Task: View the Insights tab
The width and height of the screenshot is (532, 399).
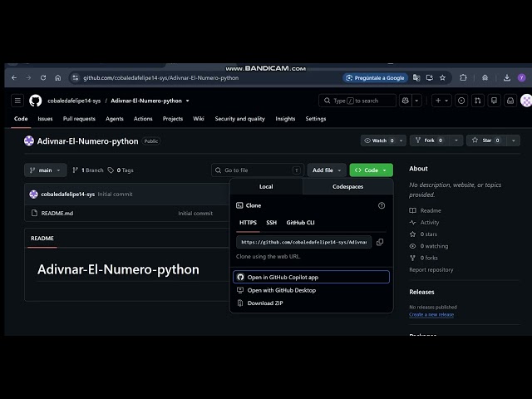Action: click(285, 119)
